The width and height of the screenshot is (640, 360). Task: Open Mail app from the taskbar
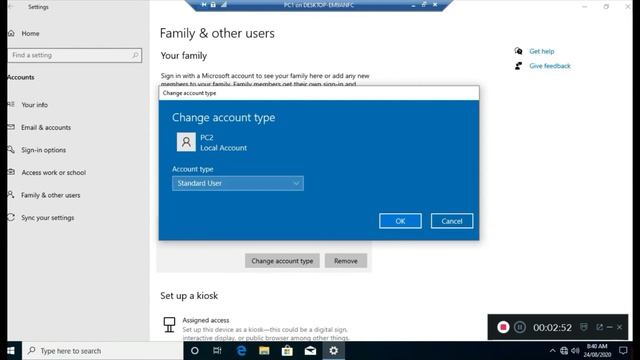coord(310,351)
